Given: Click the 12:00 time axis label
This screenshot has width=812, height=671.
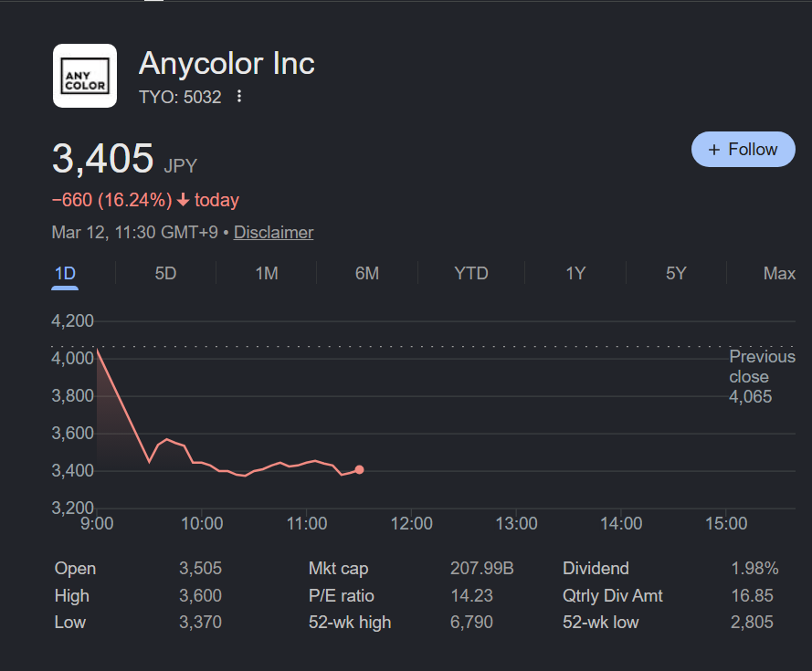Looking at the screenshot, I should click(412, 523).
